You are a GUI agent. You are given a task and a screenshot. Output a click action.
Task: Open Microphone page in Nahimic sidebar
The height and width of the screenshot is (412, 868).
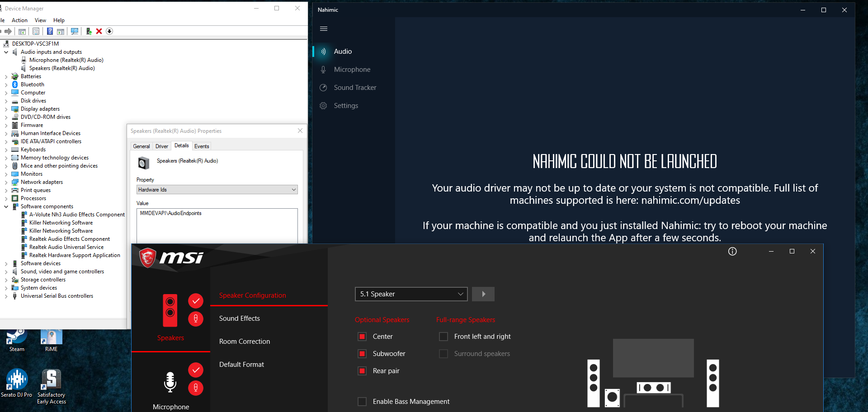[x=353, y=70]
